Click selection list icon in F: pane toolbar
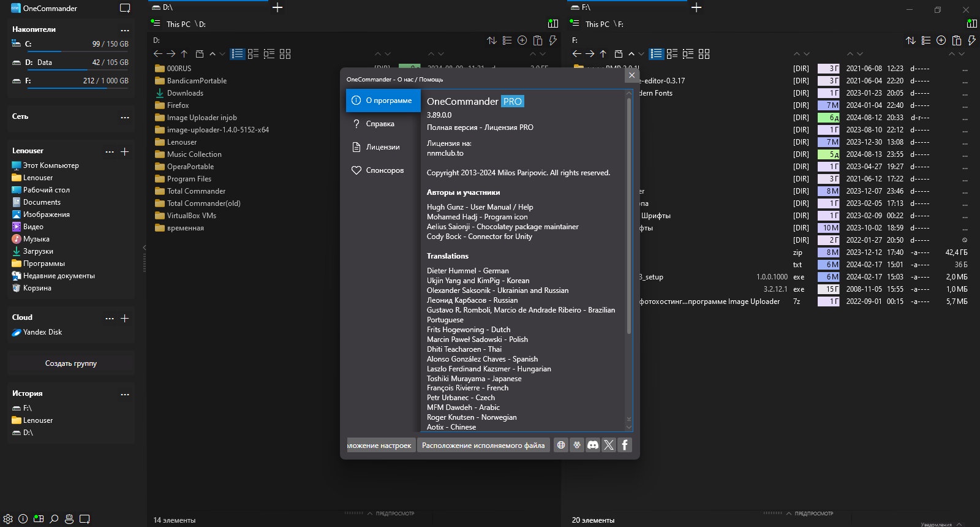The image size is (980, 527). pos(926,40)
